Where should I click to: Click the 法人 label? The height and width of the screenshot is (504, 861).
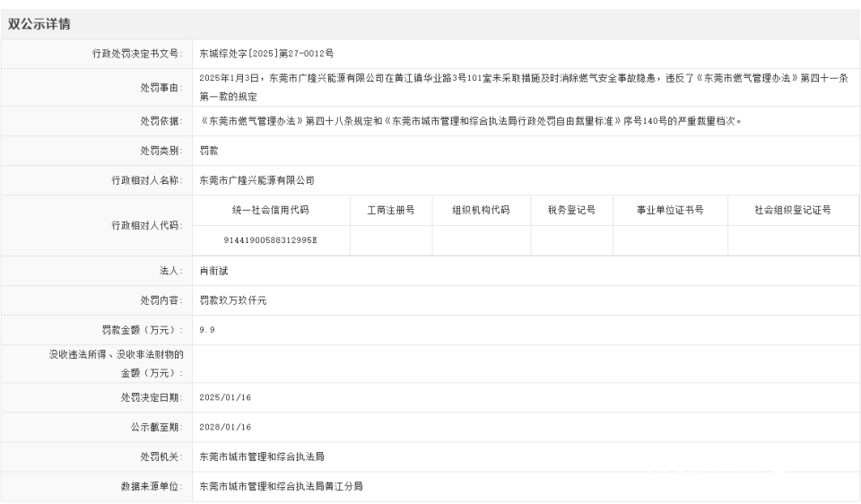(x=171, y=271)
